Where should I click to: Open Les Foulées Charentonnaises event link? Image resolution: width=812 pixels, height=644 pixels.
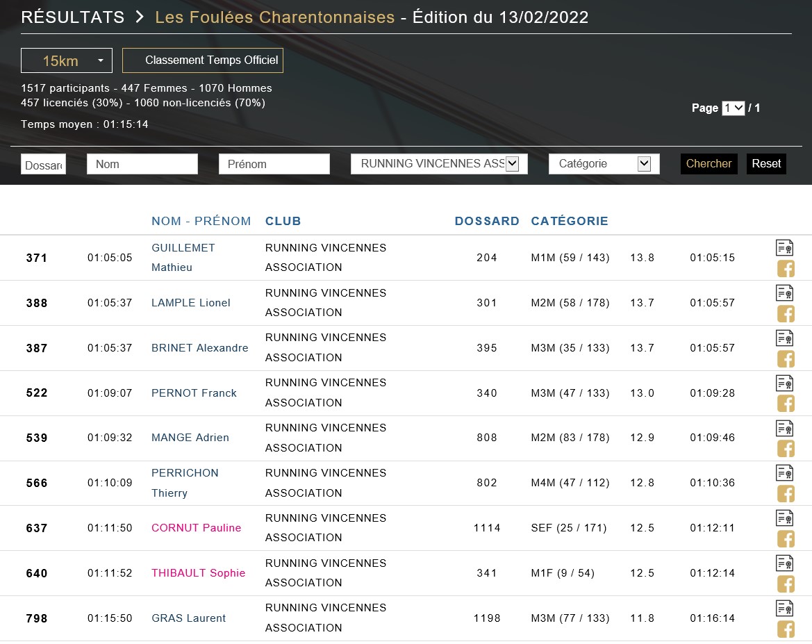click(x=274, y=17)
